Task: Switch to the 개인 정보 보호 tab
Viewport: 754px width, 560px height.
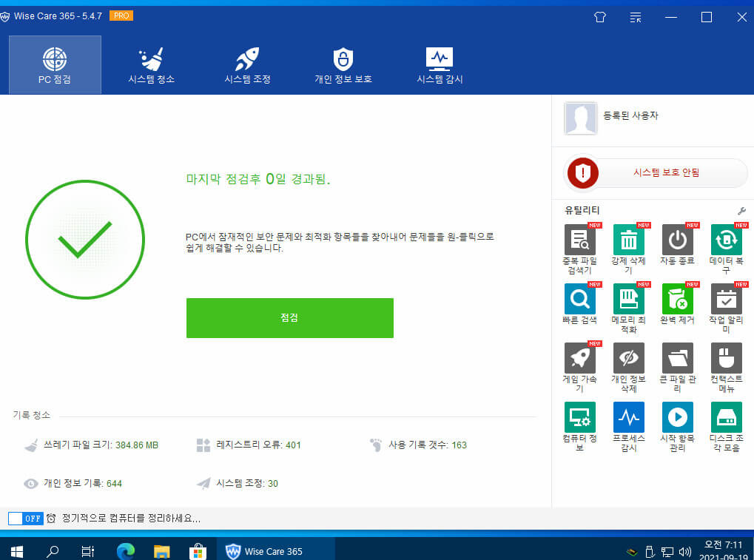Action: click(343, 64)
